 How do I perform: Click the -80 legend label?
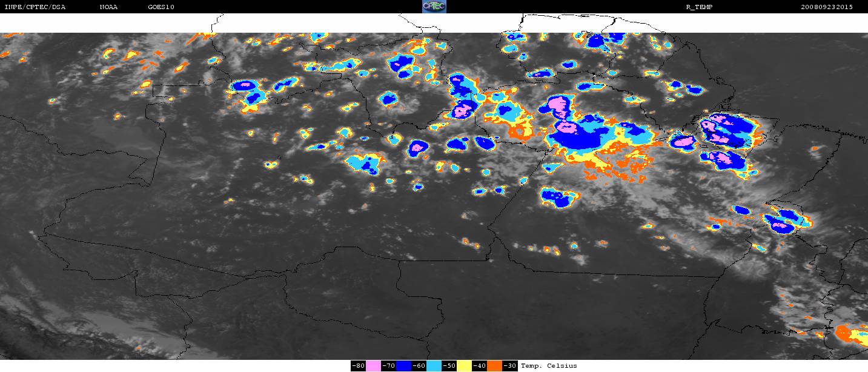358,366
